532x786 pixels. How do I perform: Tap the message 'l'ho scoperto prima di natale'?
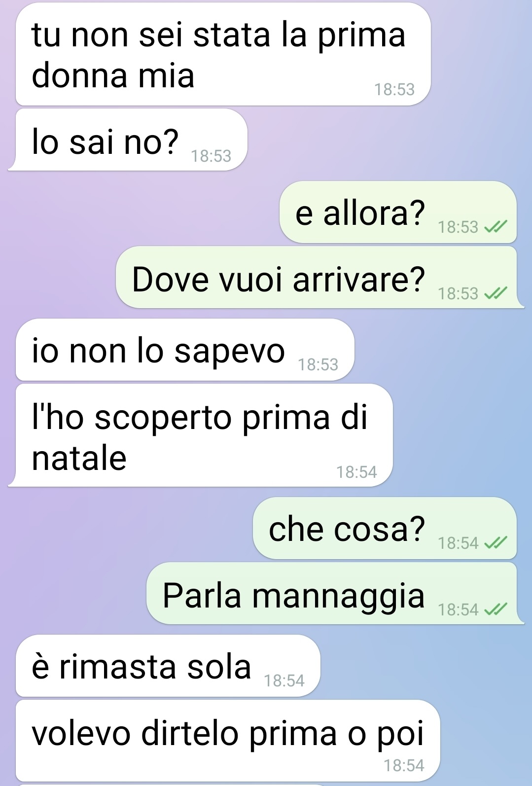(x=200, y=435)
